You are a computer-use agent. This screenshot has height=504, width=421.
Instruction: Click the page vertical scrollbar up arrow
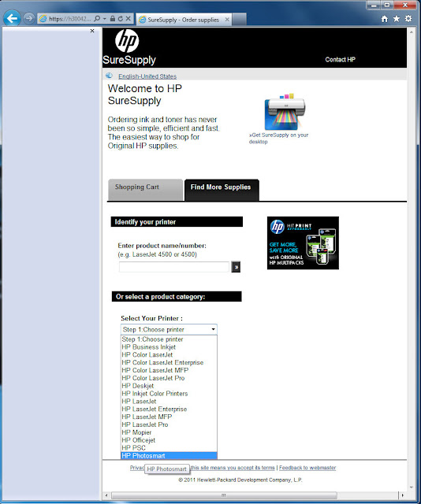coord(411,32)
